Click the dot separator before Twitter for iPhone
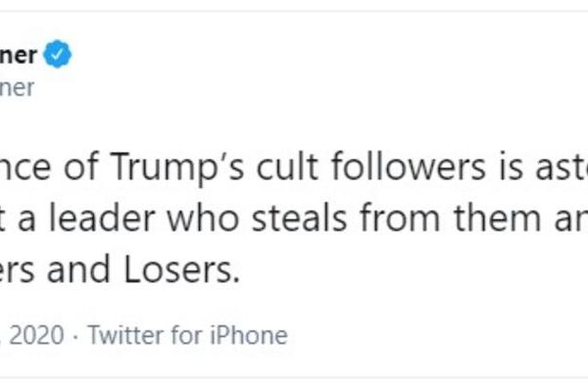Image resolution: width=588 pixels, height=392 pixels. click(x=76, y=336)
